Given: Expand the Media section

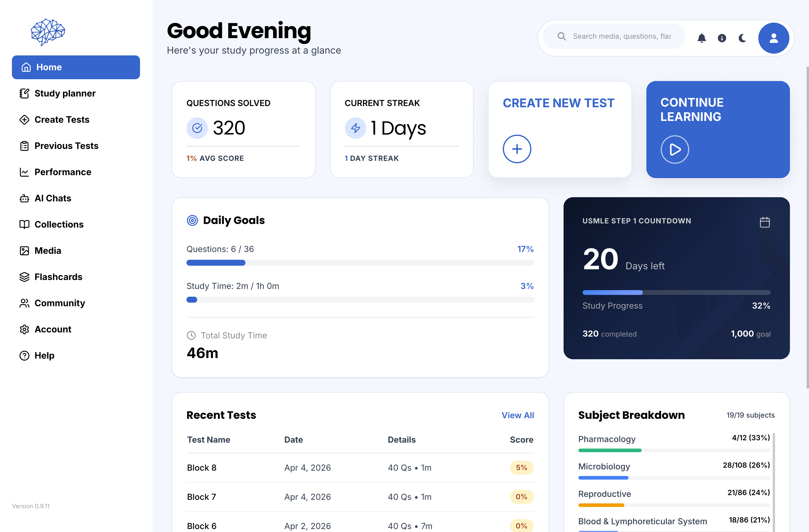Looking at the screenshot, I should click(x=48, y=251).
